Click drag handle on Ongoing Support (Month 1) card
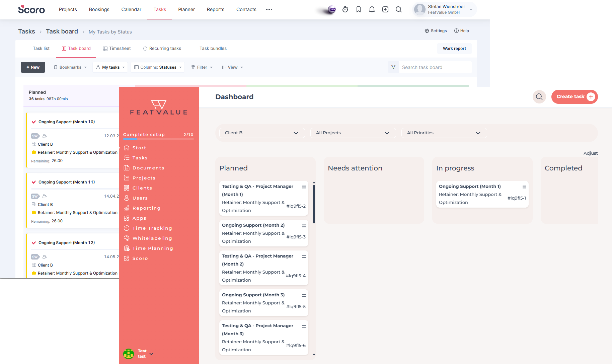Image resolution: width=612 pixels, height=364 pixels. pos(524,187)
